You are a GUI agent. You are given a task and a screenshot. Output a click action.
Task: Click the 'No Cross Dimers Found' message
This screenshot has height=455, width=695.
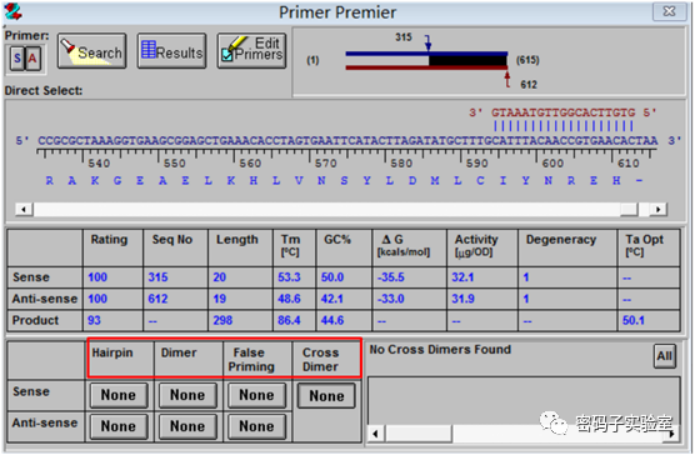[440, 350]
